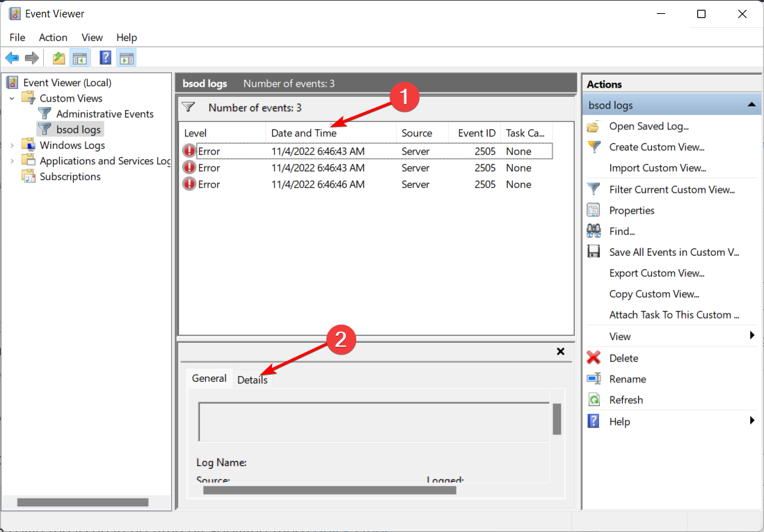Viewport: 764px width, 532px height.
Task: Sort events by Date and Time header
Action: click(x=331, y=133)
